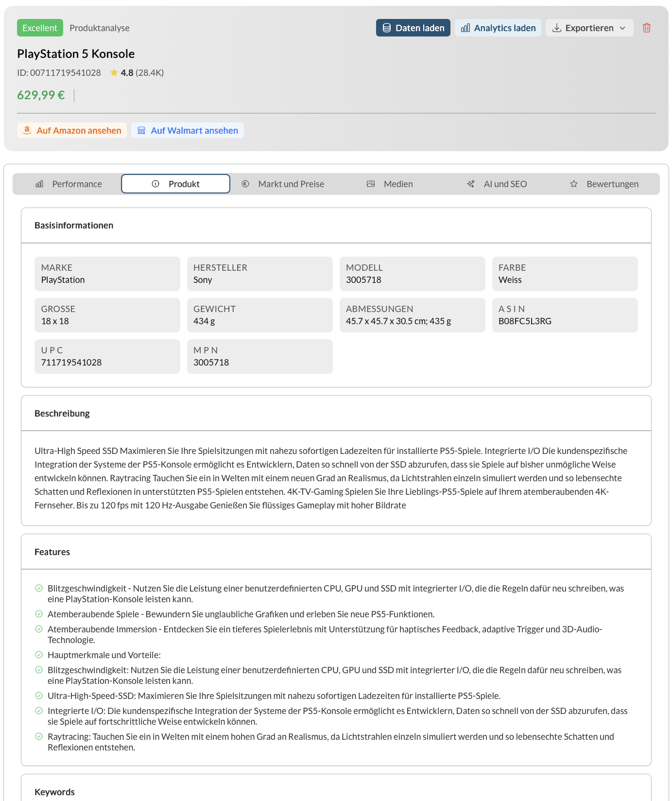The image size is (672, 801).
Task: Click the Features section heading
Action: pyautogui.click(x=52, y=552)
